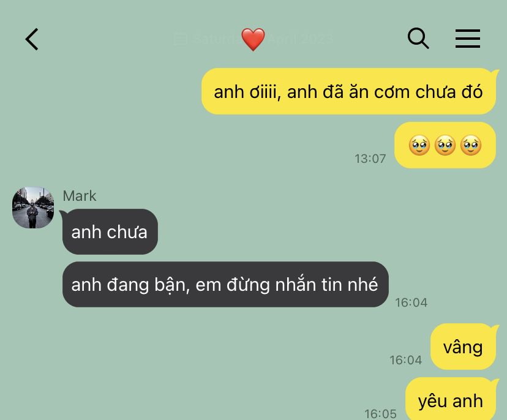
Task: Tap the 13:07 timestamp
Action: 370,159
